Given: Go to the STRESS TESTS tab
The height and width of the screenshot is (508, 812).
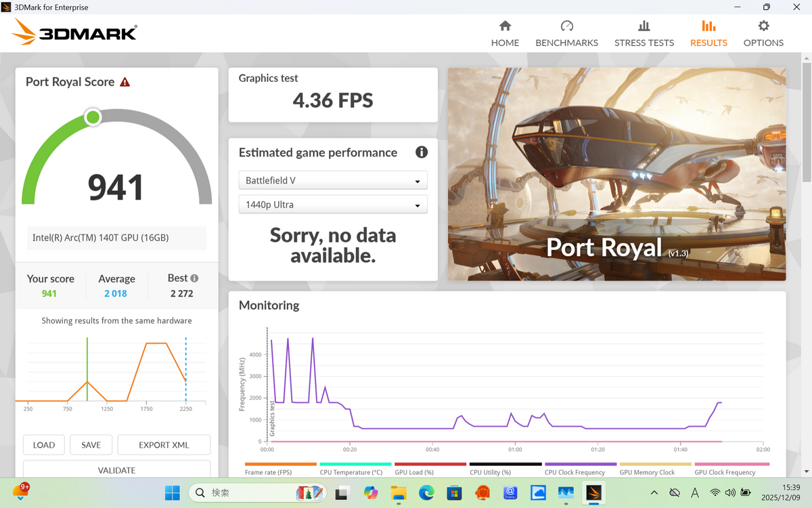Looking at the screenshot, I should 644,33.
